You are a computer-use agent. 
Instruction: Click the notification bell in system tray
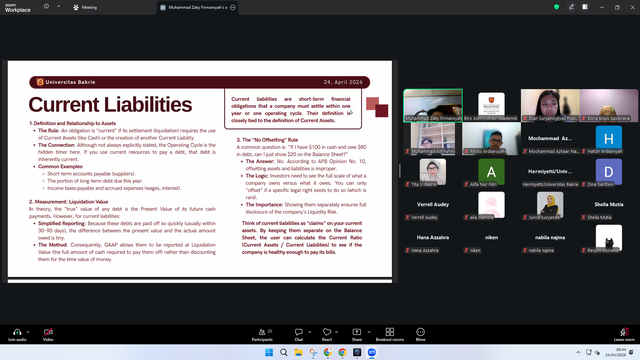tap(631, 352)
